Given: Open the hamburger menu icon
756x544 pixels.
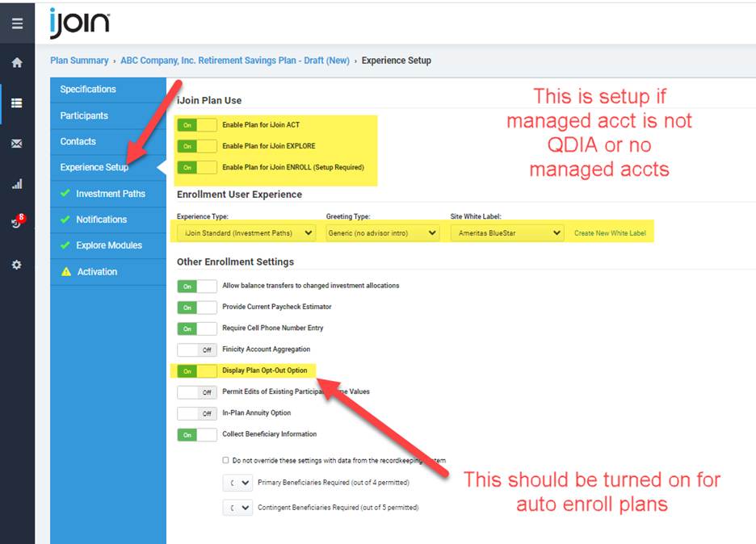Looking at the screenshot, I should (17, 23).
